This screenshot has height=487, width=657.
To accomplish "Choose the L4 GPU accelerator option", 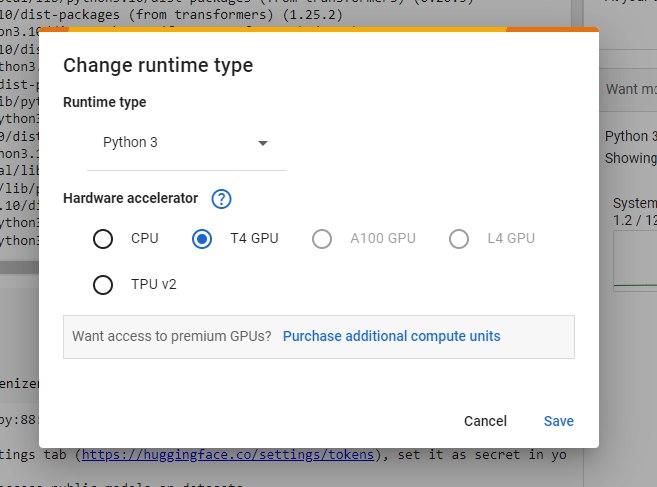I will [459, 239].
